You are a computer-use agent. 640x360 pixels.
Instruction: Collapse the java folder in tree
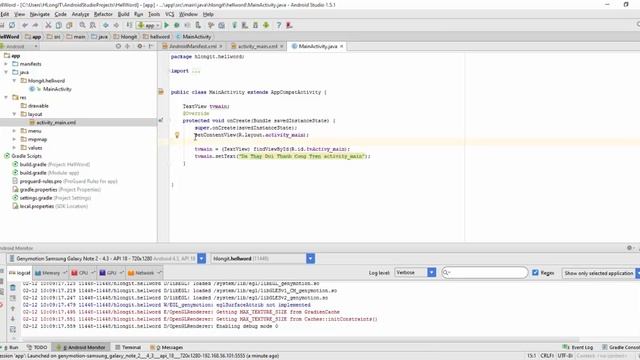[x=6, y=72]
